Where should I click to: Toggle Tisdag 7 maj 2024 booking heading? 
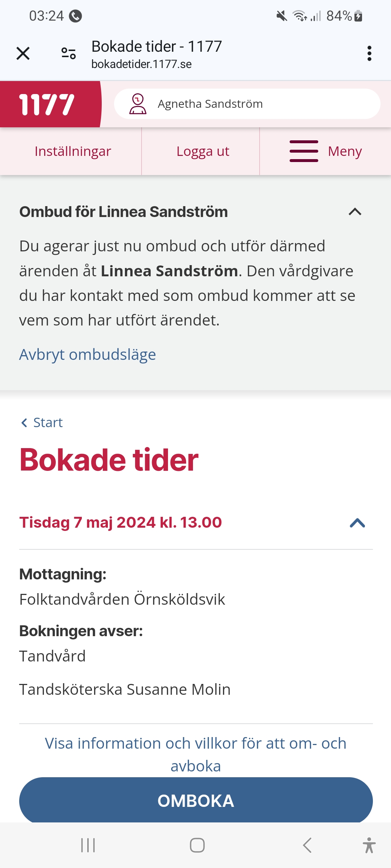click(121, 523)
